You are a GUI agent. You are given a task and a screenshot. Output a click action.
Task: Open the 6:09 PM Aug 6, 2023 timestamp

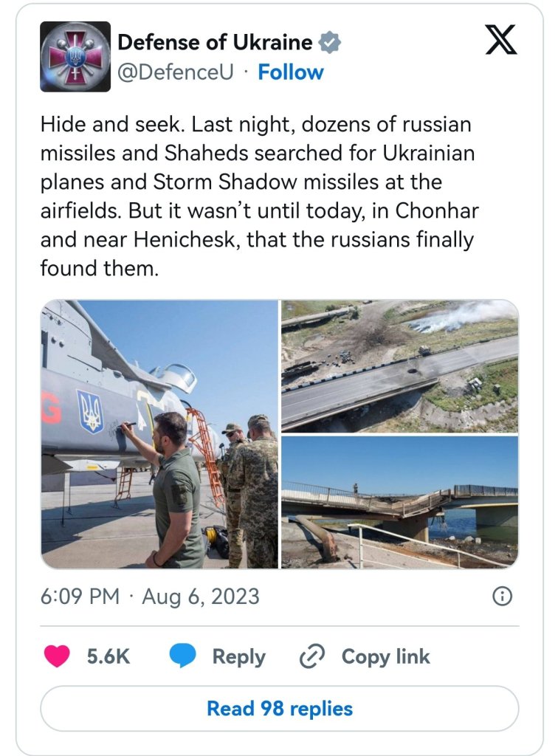pyautogui.click(x=150, y=597)
